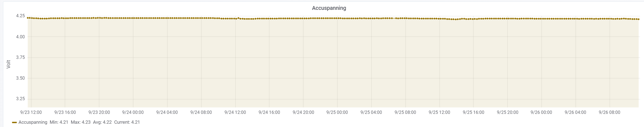Click the 4.00 y-axis tick label

(21, 37)
